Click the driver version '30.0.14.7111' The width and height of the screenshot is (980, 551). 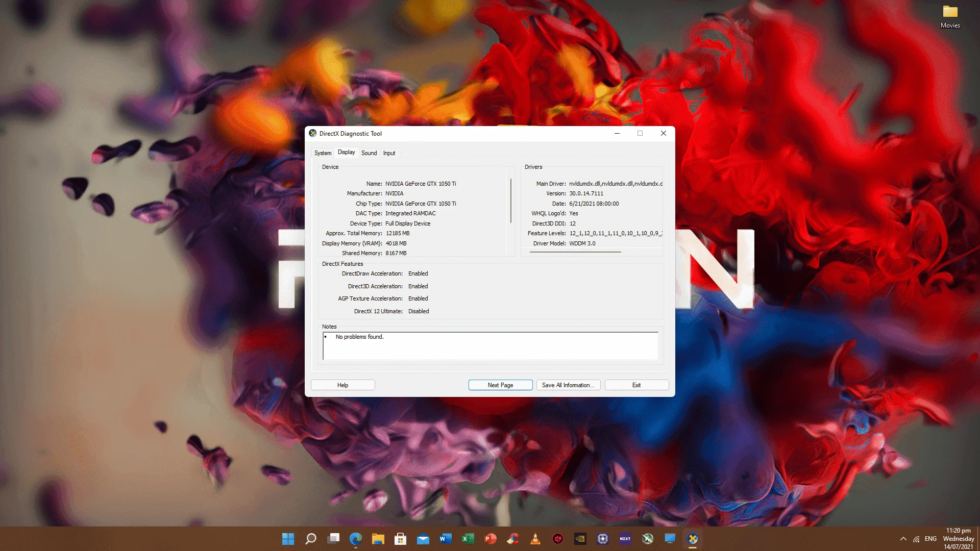[586, 193]
